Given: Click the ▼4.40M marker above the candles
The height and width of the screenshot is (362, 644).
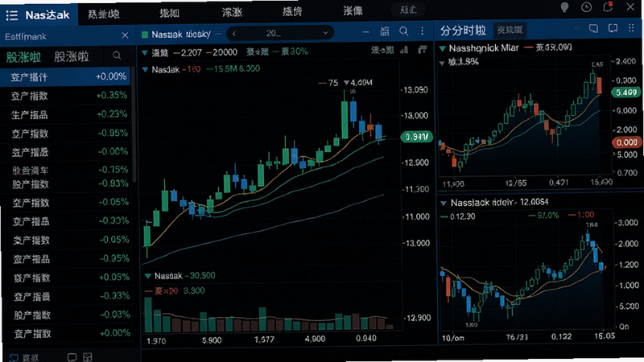Looking at the screenshot, I should click(x=358, y=83).
